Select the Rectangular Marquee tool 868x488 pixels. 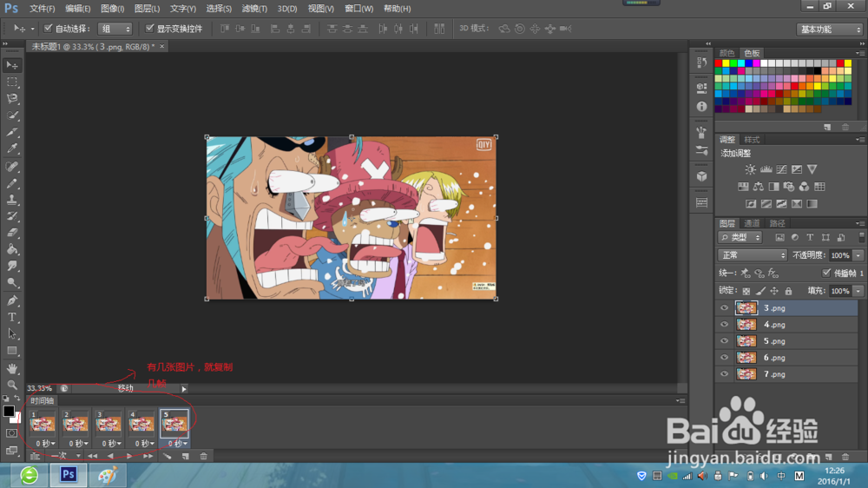click(x=12, y=82)
